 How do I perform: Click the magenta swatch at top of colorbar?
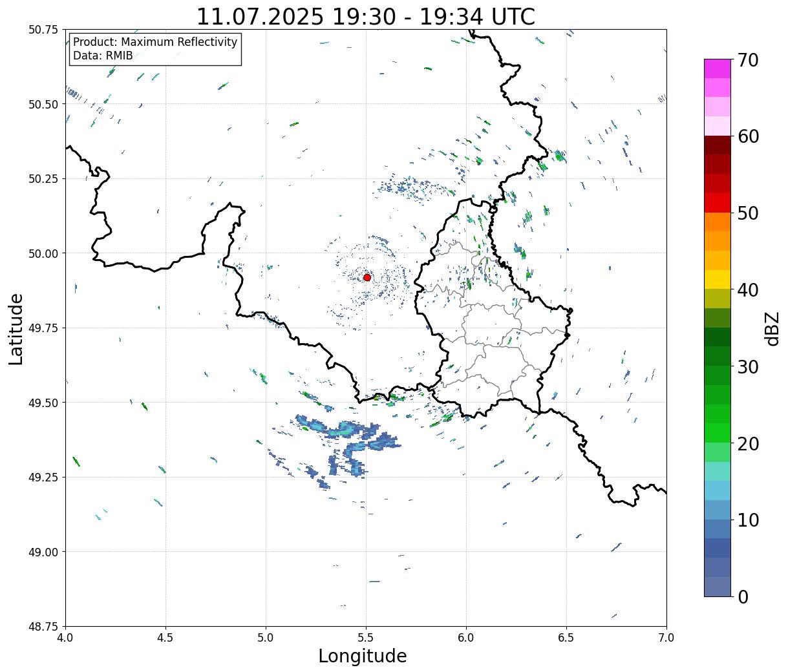pos(718,68)
